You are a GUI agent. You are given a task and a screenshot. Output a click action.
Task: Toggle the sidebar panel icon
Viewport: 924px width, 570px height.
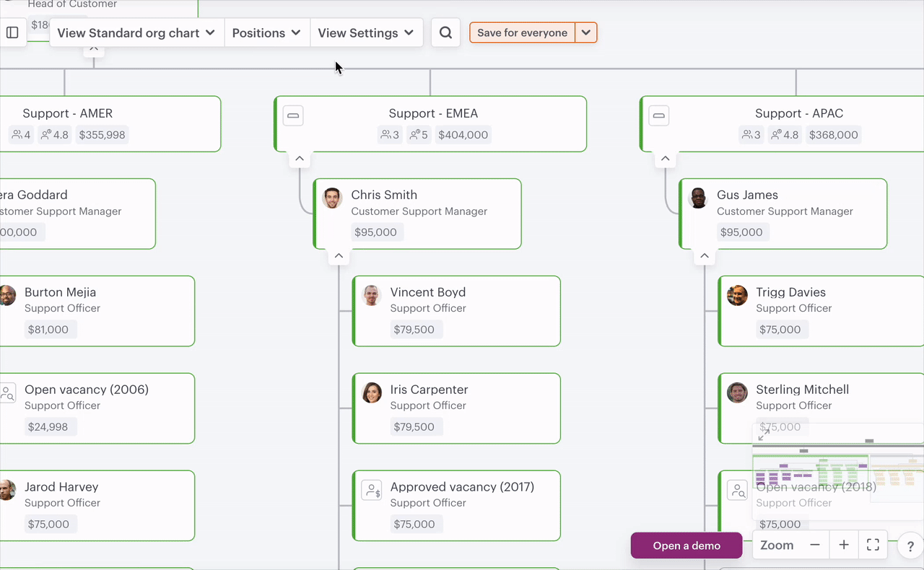[x=12, y=33]
